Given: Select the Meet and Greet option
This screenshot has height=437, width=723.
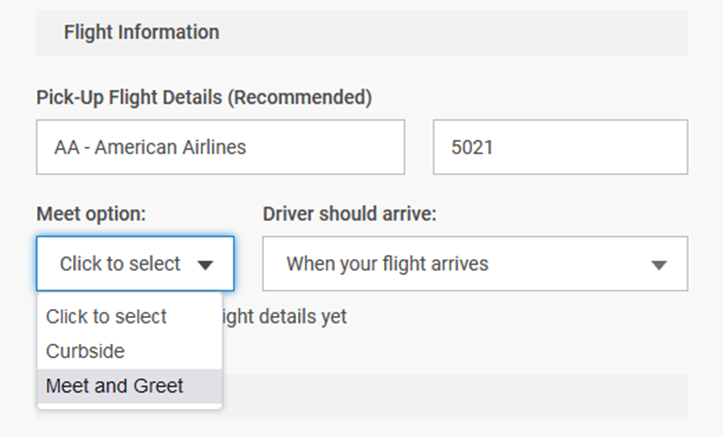Looking at the screenshot, I should tap(115, 385).
